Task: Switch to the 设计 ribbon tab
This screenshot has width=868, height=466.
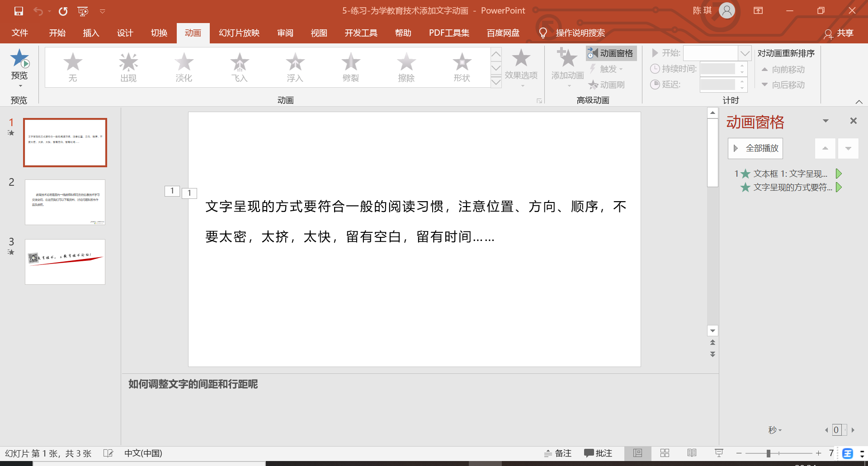Action: [125, 33]
